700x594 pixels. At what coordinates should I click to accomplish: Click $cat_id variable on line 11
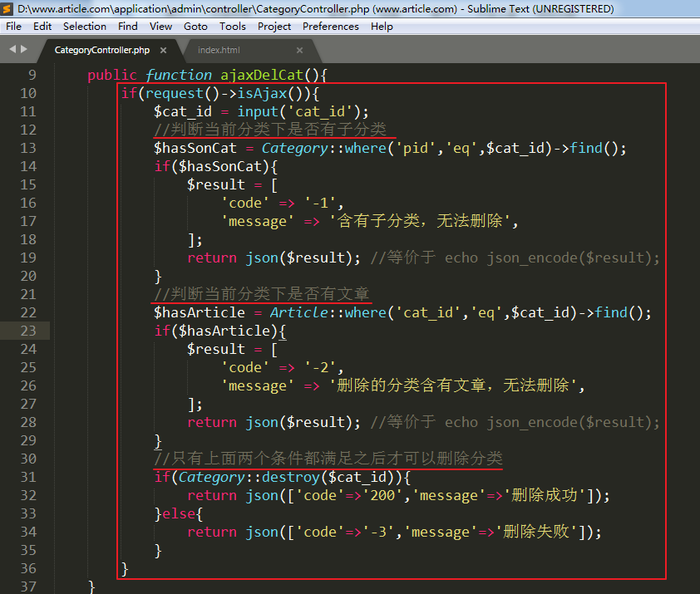[183, 111]
